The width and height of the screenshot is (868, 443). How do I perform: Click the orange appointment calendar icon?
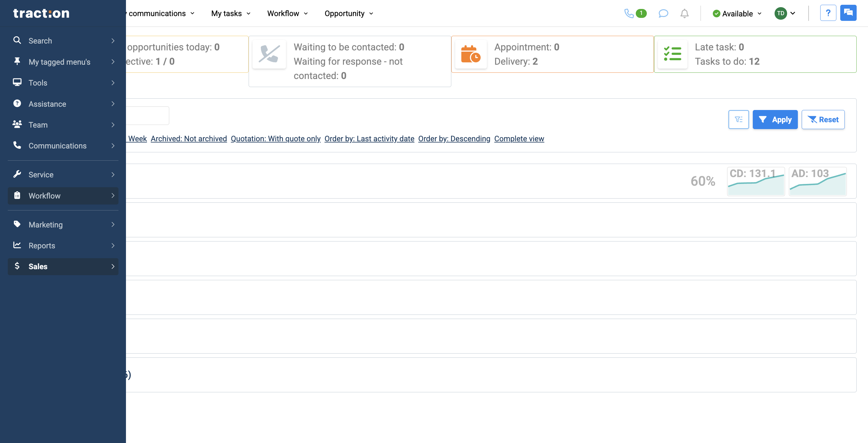click(471, 54)
